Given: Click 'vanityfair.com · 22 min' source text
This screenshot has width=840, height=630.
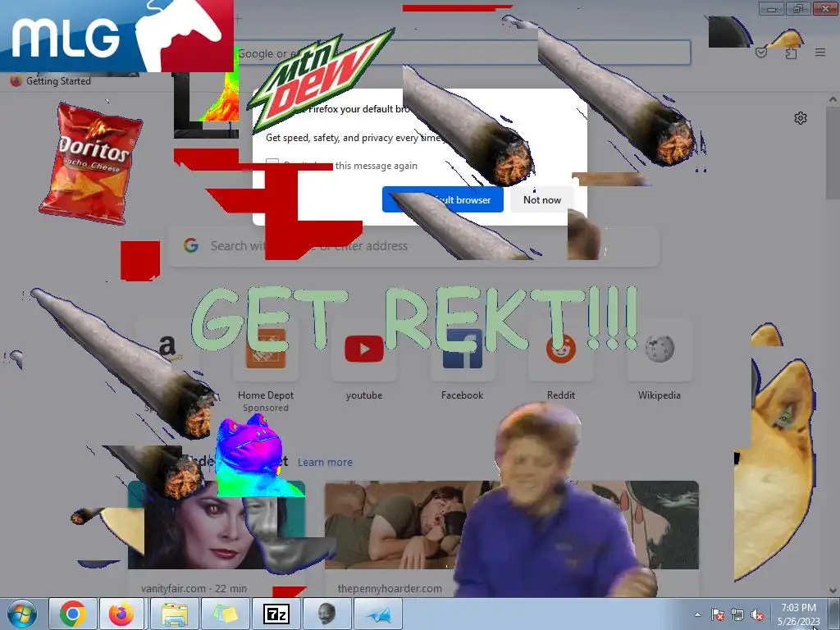Looking at the screenshot, I should (x=194, y=588).
